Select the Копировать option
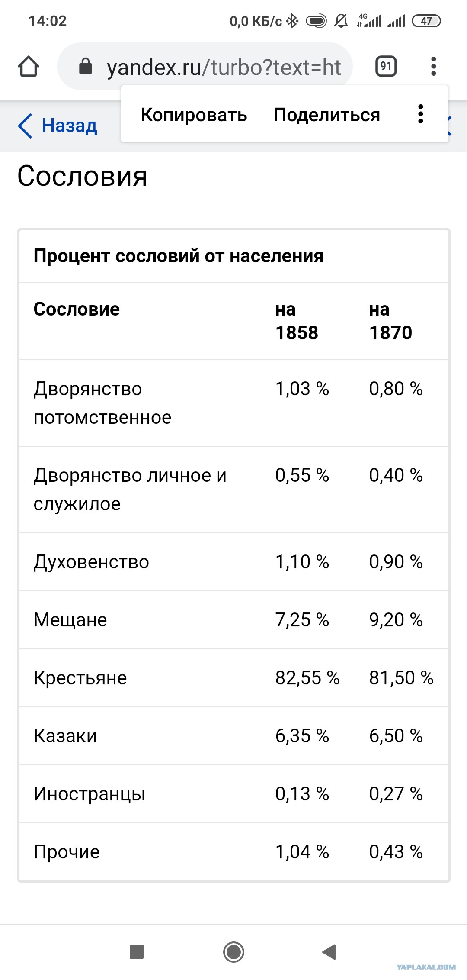Viewport: 467px width, 980px height. (194, 115)
